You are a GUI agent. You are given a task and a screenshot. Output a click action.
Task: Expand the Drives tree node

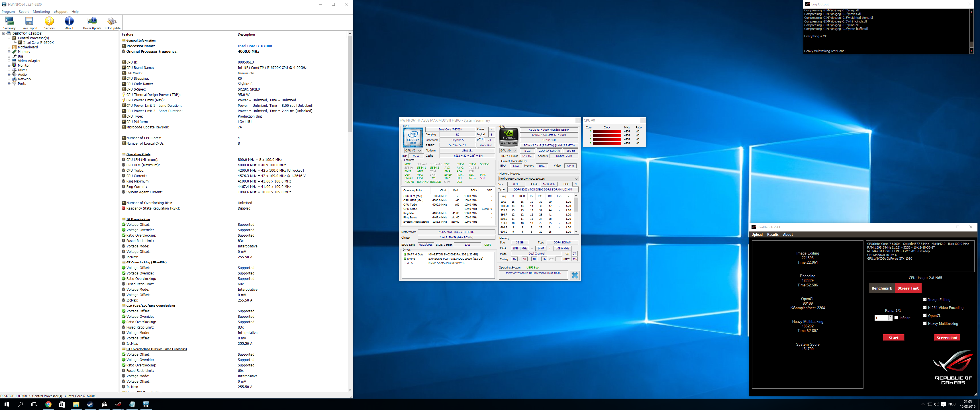coord(9,70)
